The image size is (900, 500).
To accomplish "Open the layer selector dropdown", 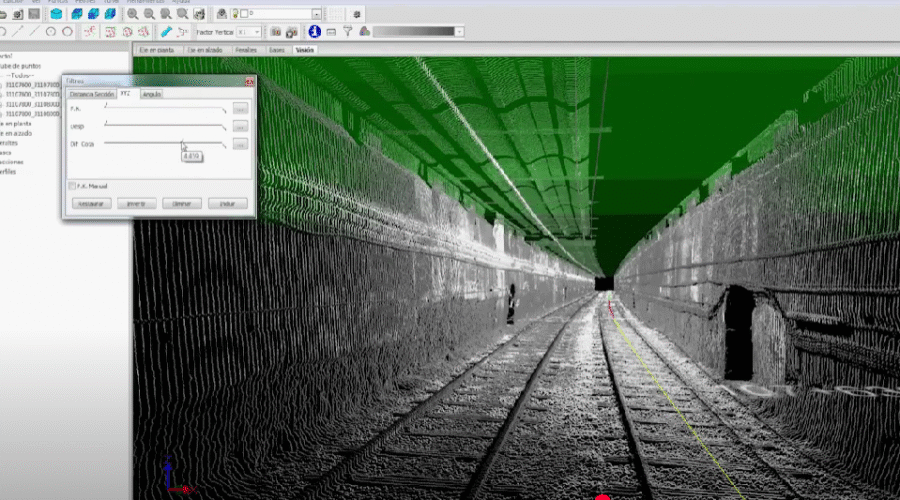I will click(316, 14).
